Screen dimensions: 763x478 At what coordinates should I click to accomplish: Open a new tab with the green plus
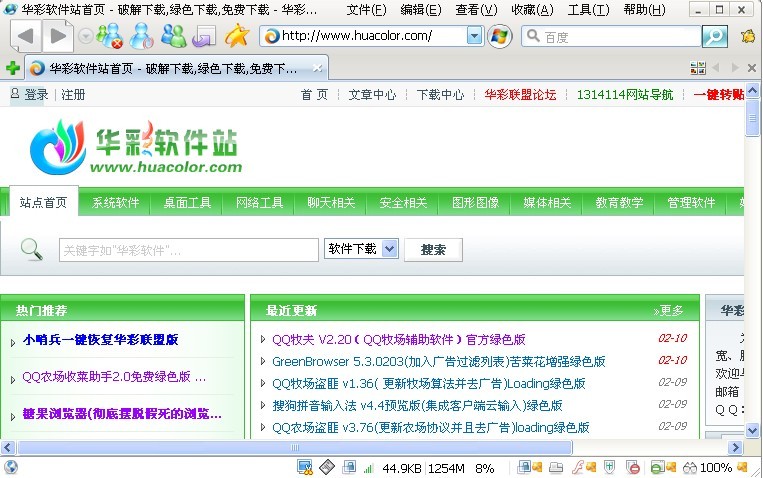(x=13, y=68)
